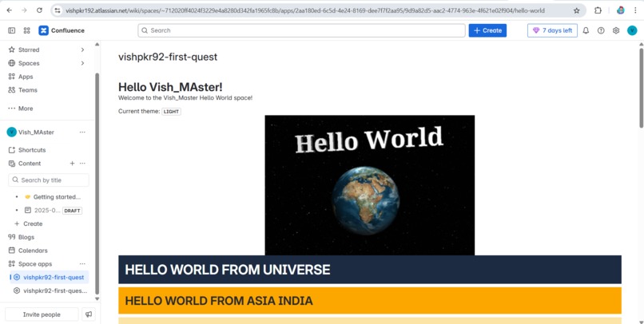Open the Vish_MAster space
The height and width of the screenshot is (324, 644).
36,132
